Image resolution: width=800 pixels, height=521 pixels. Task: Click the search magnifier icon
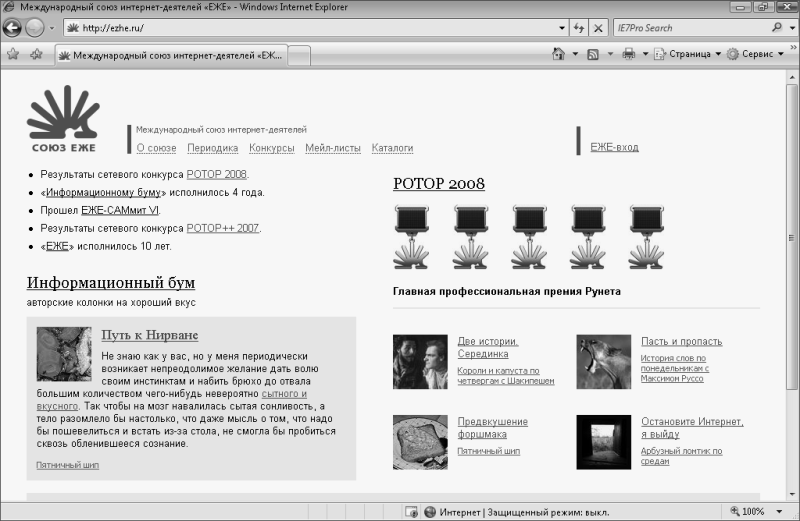tap(777, 28)
